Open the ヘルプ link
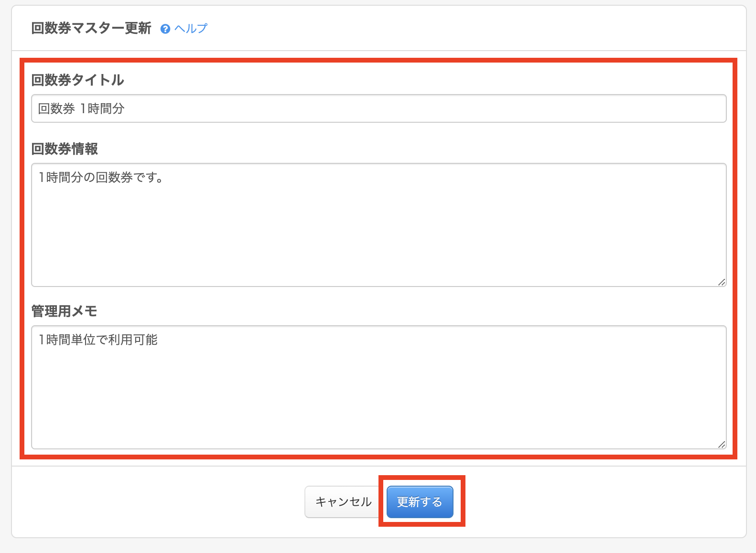The image size is (756, 553). pyautogui.click(x=191, y=29)
